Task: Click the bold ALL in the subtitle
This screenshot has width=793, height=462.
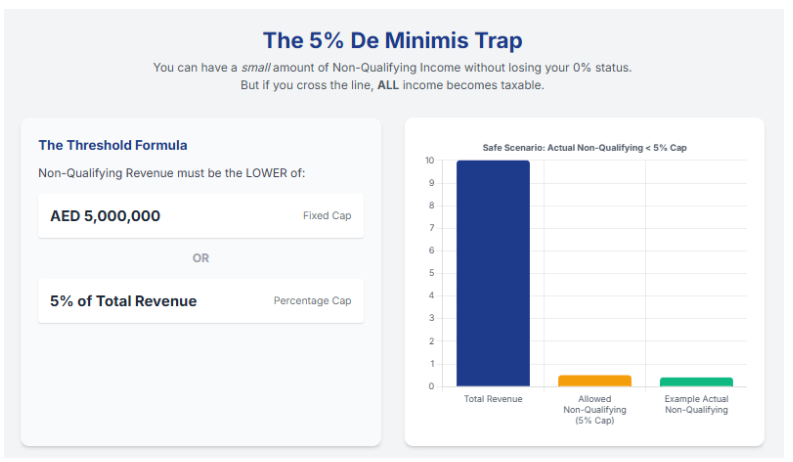Action: (388, 85)
